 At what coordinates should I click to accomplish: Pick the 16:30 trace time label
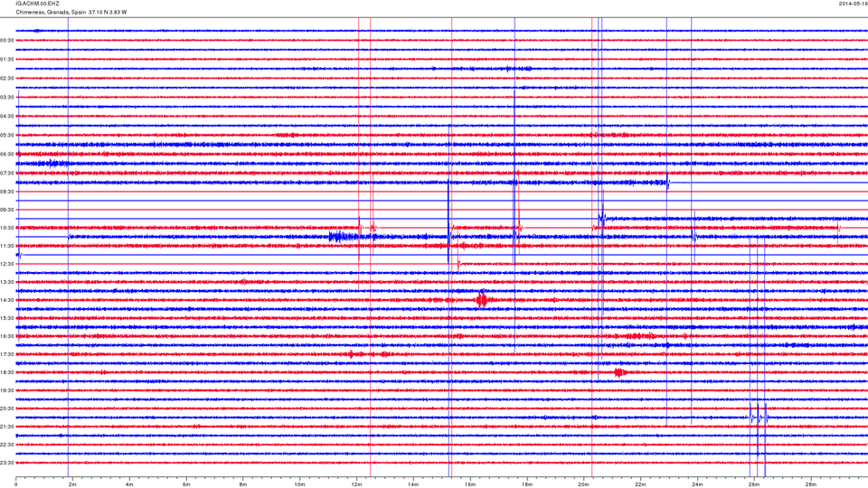(x=7, y=336)
